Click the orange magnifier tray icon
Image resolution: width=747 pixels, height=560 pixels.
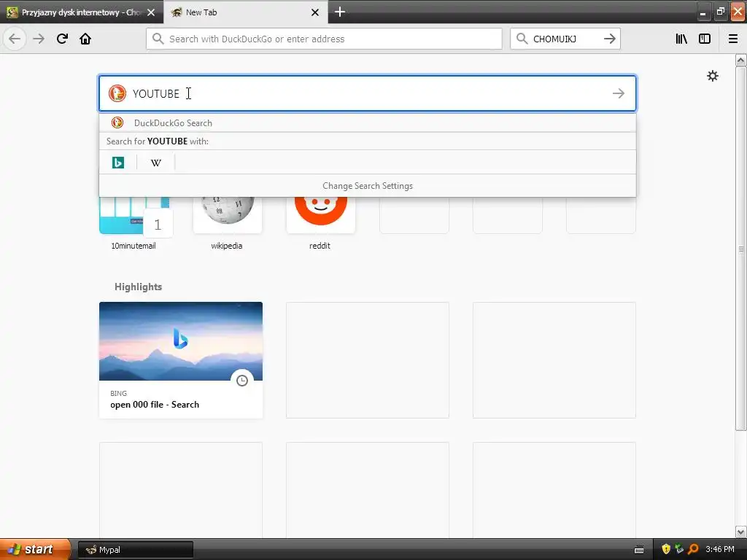(x=693, y=549)
